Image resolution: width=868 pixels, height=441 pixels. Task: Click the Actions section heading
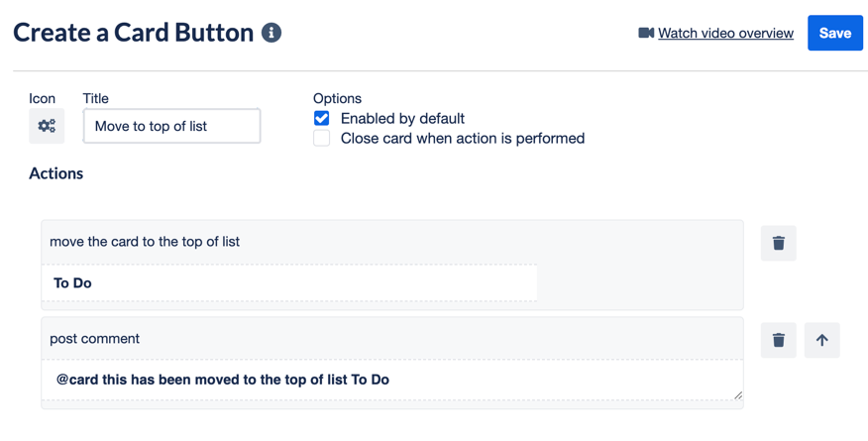coord(55,173)
